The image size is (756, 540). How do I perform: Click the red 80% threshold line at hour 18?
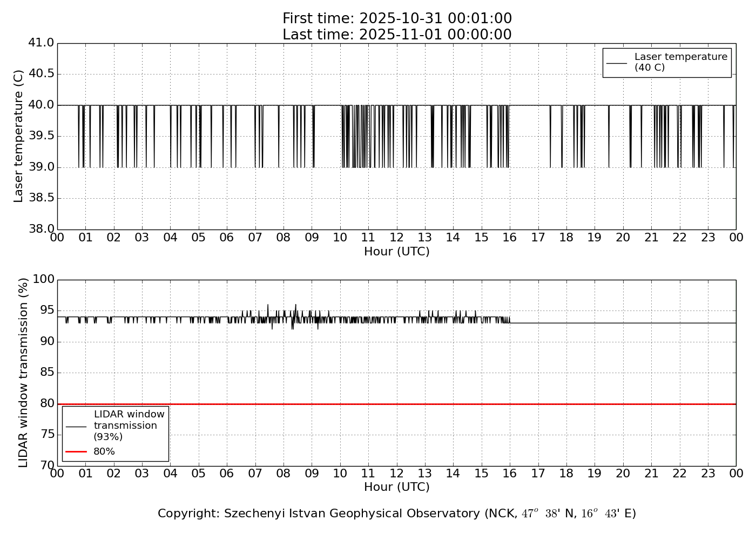coord(566,404)
